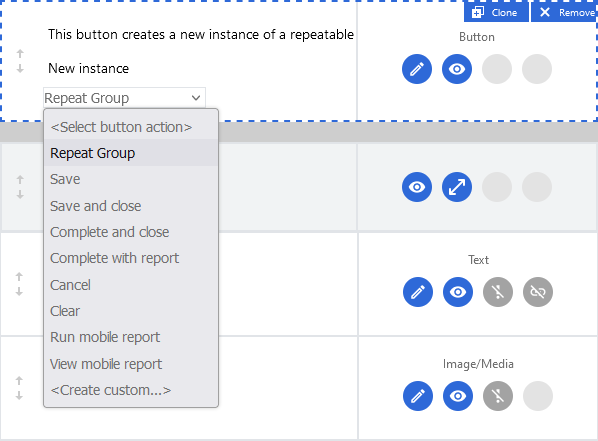Click the Clone button
The image size is (598, 441).
(x=496, y=12)
